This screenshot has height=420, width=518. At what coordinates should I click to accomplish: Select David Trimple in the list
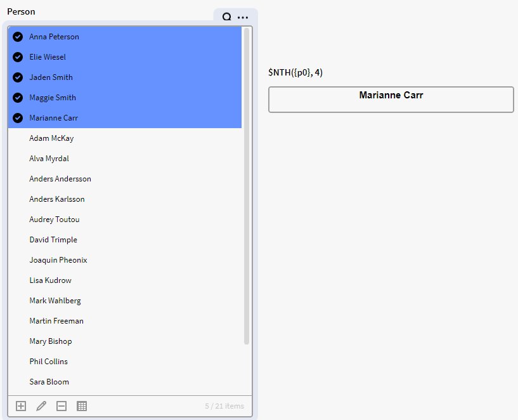(x=125, y=240)
